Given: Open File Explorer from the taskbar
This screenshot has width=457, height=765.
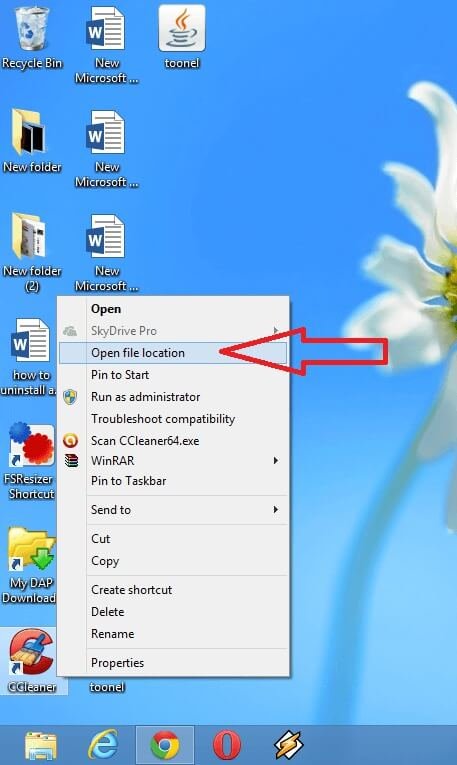Looking at the screenshot, I should pos(41,746).
